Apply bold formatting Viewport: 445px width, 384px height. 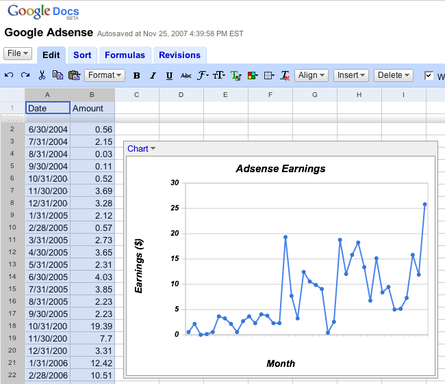click(x=136, y=76)
